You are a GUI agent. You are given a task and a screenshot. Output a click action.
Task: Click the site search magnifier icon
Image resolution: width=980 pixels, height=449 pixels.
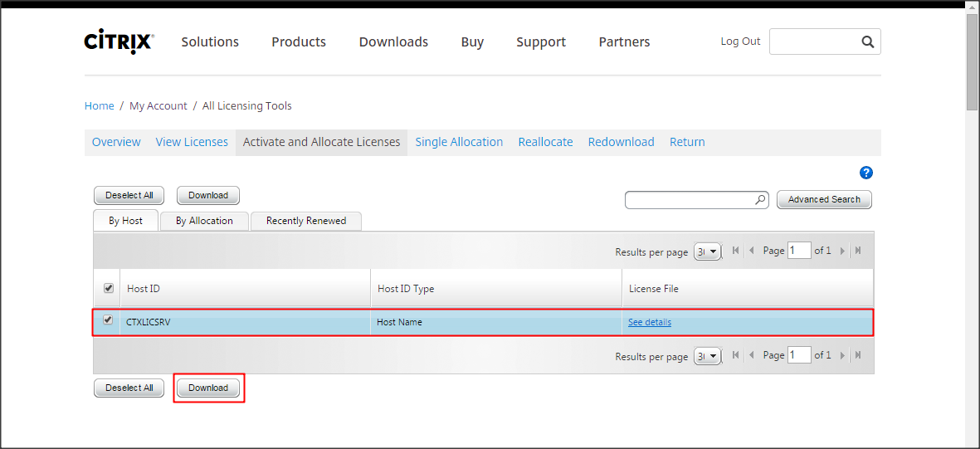coord(867,41)
